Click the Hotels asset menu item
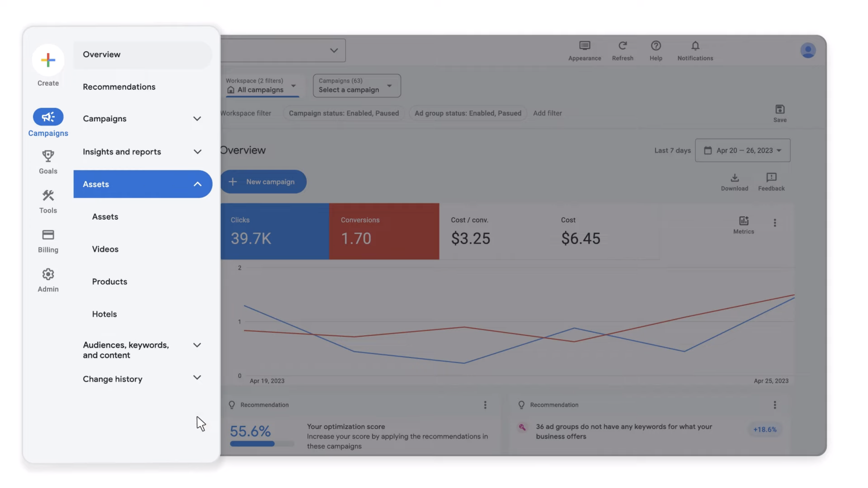 104,313
